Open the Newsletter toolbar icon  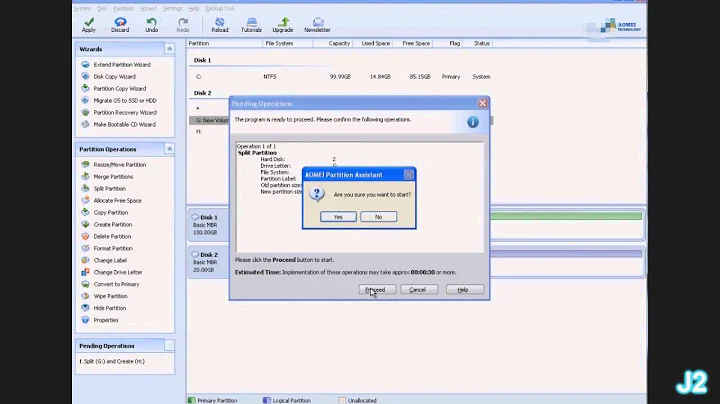[x=317, y=25]
